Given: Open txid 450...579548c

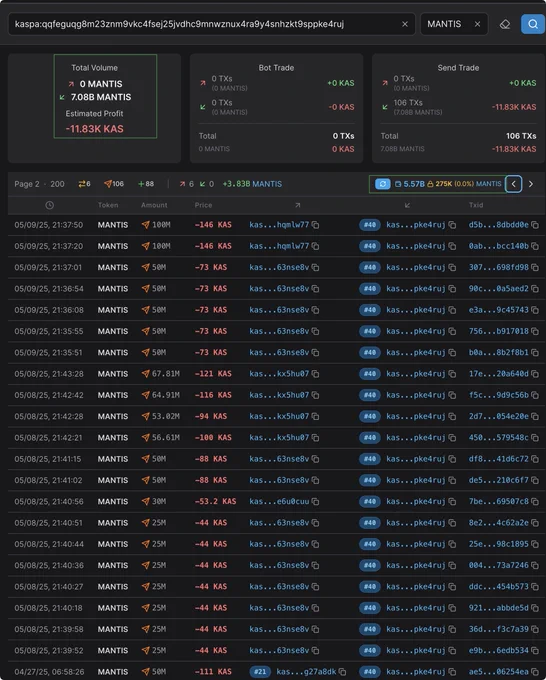Looking at the screenshot, I should pyautogui.click(x=498, y=437).
